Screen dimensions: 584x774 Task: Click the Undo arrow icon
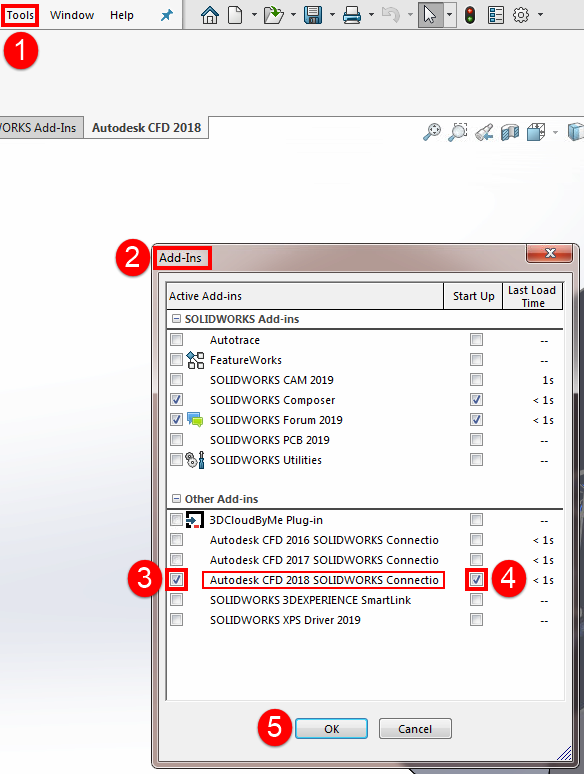pyautogui.click(x=391, y=15)
